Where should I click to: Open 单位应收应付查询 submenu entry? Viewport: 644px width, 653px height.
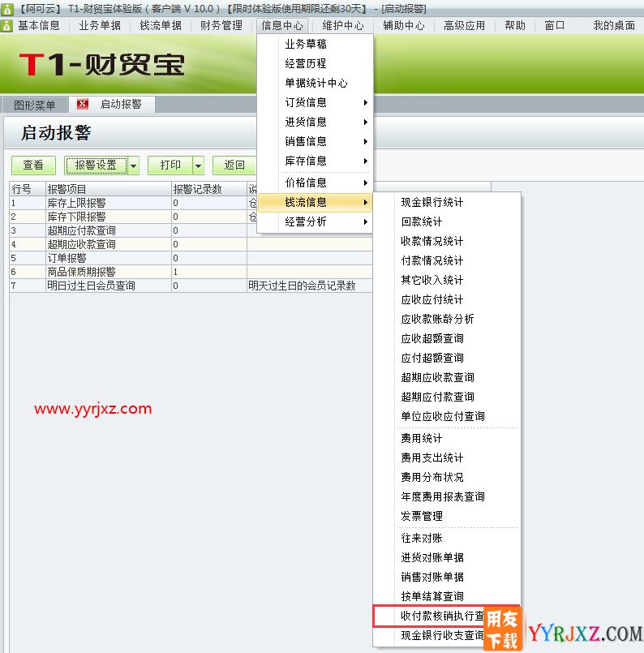(447, 416)
